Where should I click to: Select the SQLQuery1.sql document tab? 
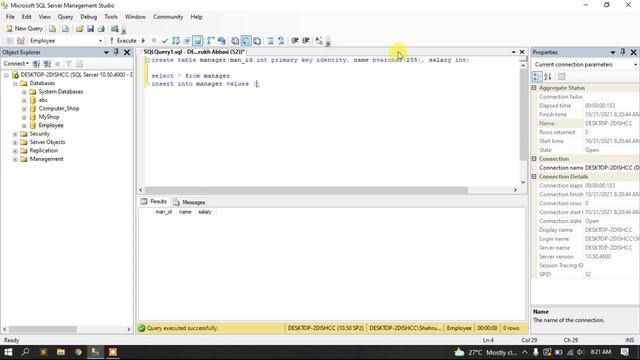coord(193,52)
